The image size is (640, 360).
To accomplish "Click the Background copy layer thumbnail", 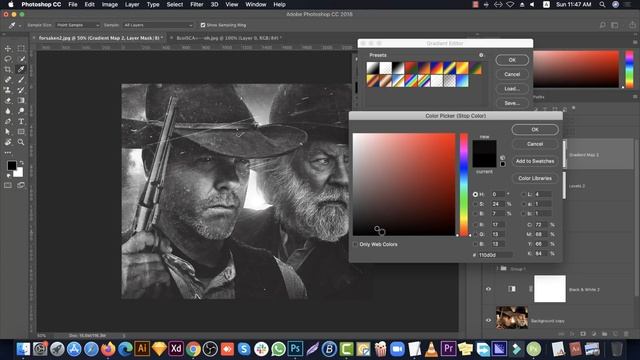I will coord(512,317).
